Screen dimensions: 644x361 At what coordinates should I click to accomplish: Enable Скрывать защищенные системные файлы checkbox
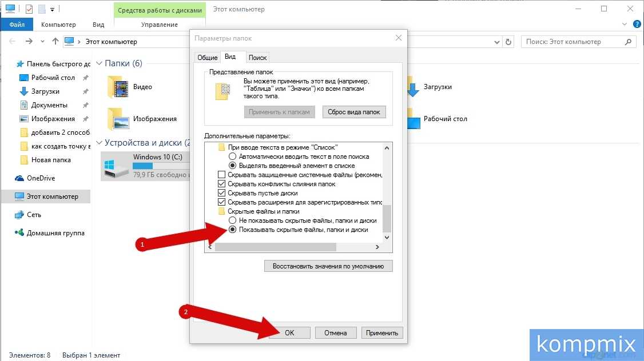[221, 175]
